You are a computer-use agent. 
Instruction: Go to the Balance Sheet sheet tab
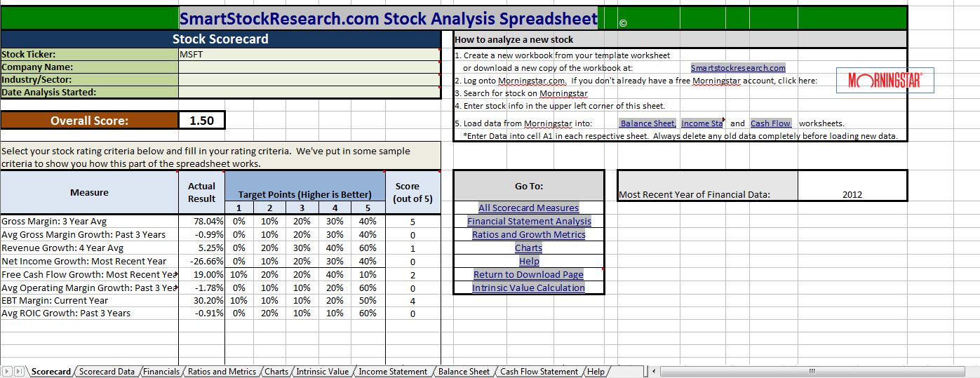pos(464,372)
